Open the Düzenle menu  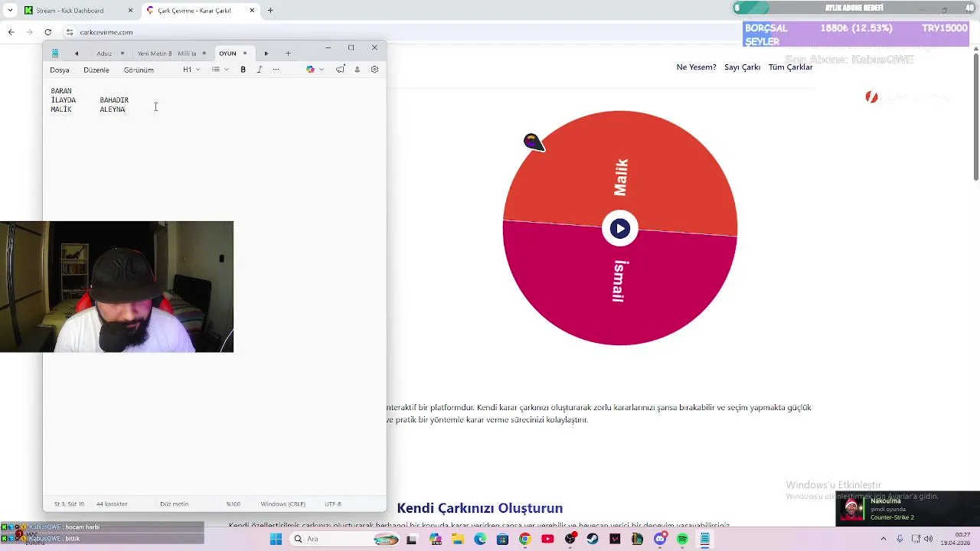pos(96,70)
